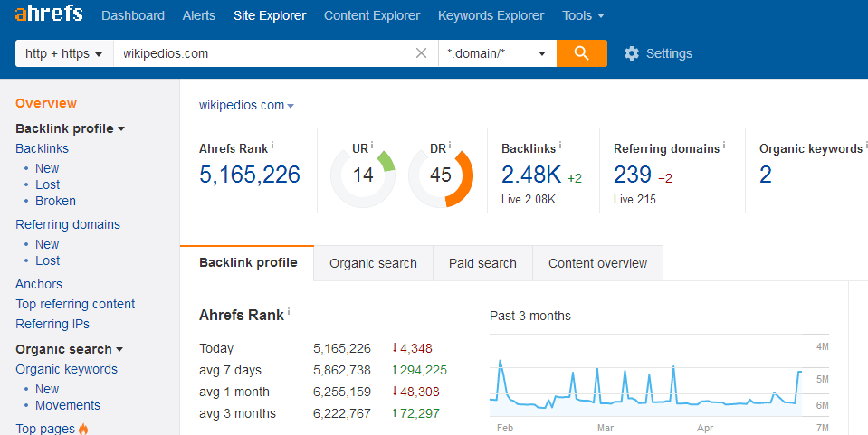The width and height of the screenshot is (868, 435).
Task: Click the info icon next to UR
Action: (371, 145)
